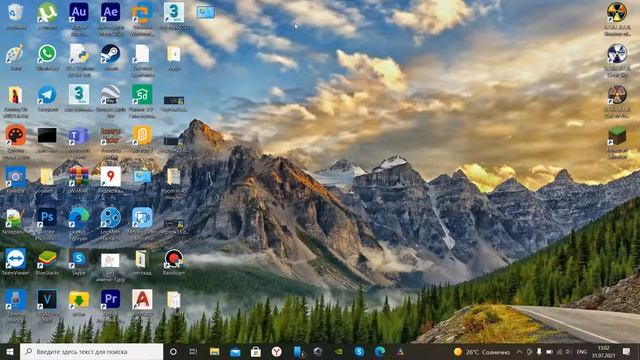Launch the Skype desktop shortcut
The width and height of the screenshot is (640, 360).
[79, 258]
